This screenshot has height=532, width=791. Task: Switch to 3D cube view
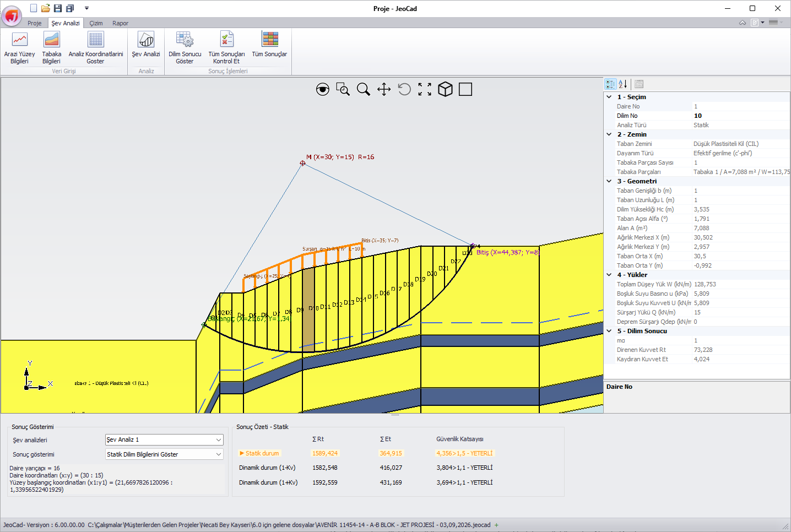click(445, 89)
